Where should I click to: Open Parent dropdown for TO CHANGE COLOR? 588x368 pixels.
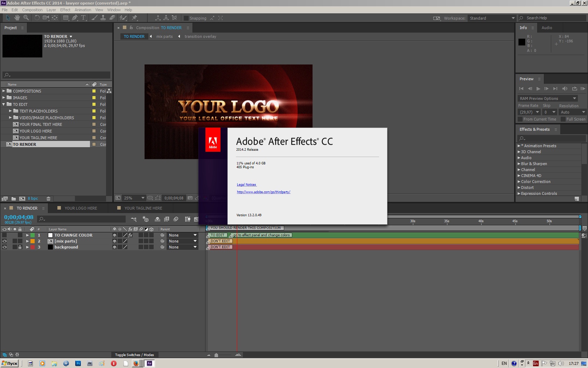[x=183, y=235]
